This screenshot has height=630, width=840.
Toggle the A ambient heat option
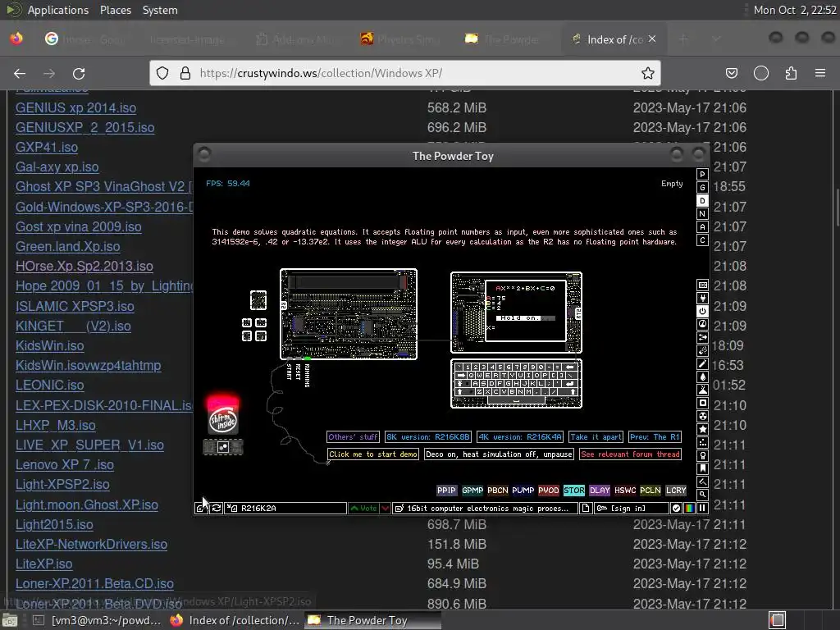point(702,226)
